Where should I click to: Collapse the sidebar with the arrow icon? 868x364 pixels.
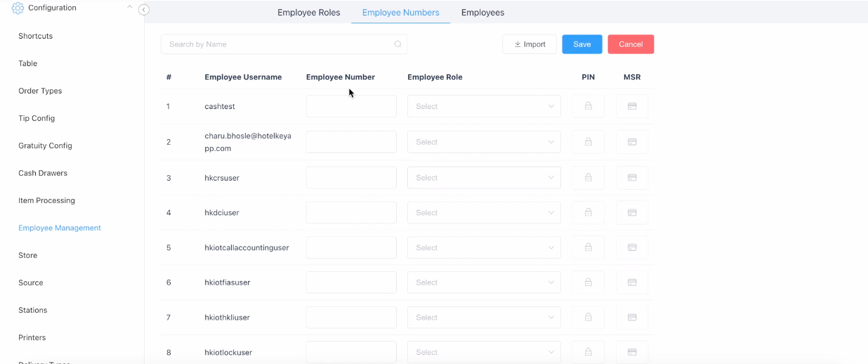coord(144,10)
